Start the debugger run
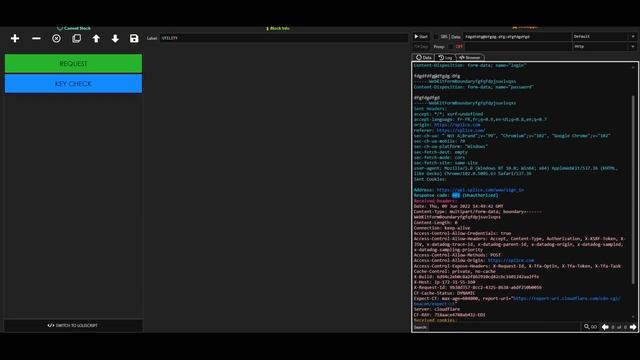The height and width of the screenshot is (360, 640). 421,37
